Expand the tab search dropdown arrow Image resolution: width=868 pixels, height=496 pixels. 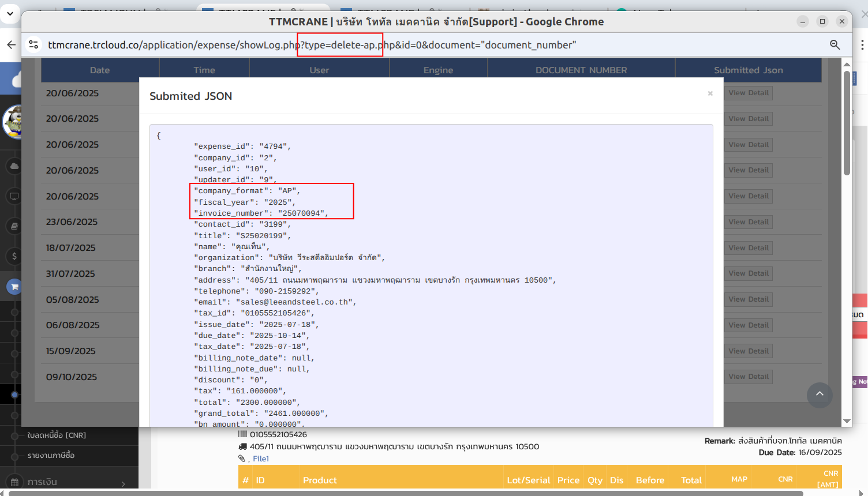pyautogui.click(x=10, y=13)
